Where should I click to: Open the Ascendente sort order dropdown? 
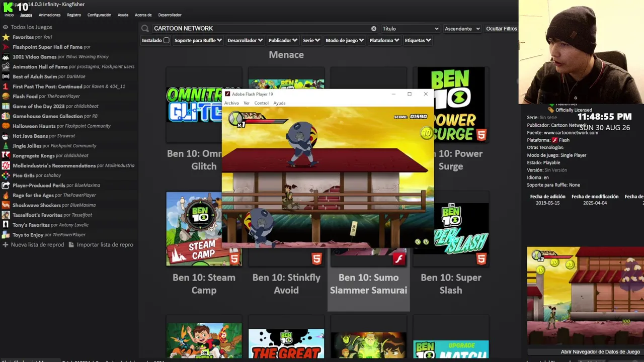(462, 29)
